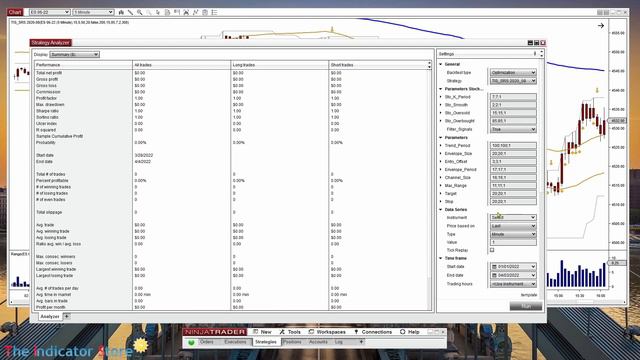This screenshot has height=360, width=640.
Task: Expand the Trend_Period parameter
Action: 440,145
